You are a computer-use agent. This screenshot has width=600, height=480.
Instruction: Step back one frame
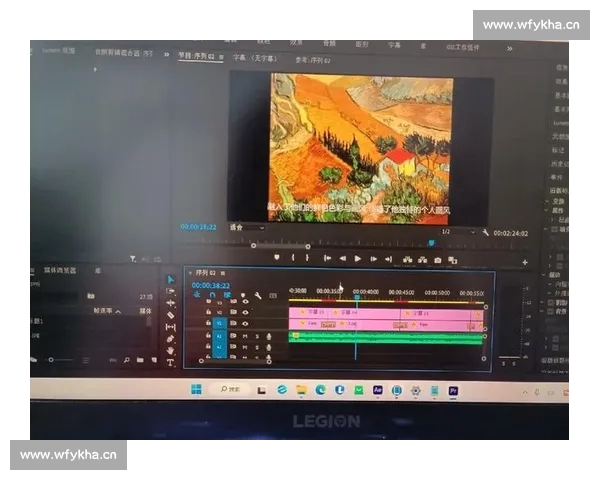343,259
